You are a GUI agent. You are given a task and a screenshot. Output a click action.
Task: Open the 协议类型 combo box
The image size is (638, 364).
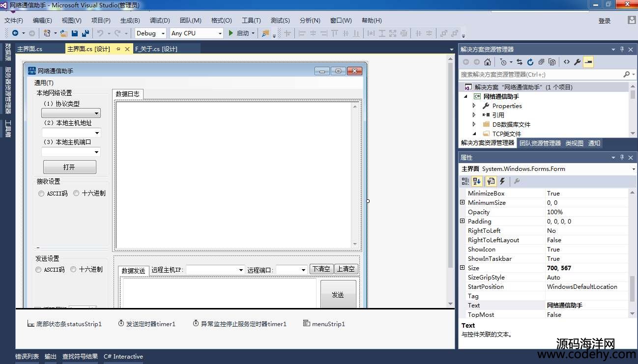pos(71,113)
